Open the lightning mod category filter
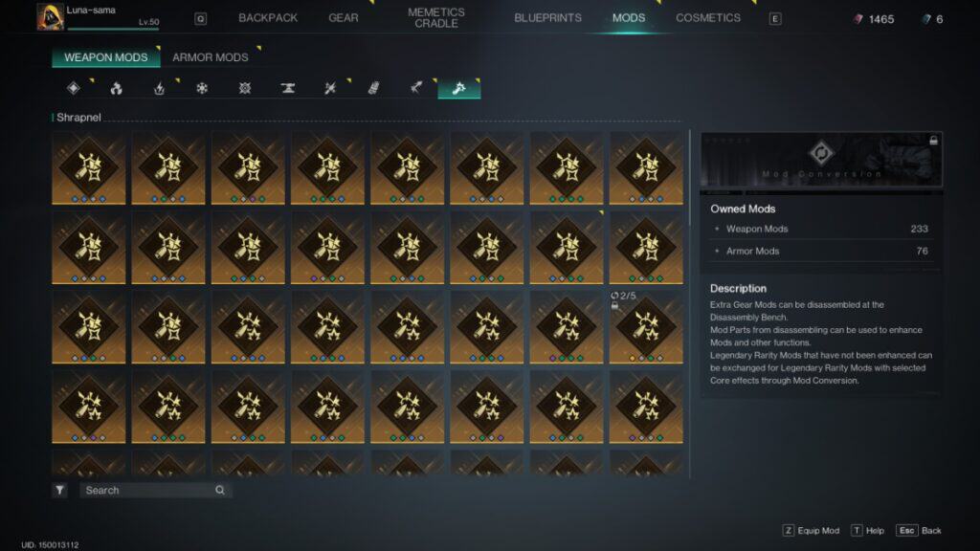This screenshot has height=551, width=980. pos(160,87)
